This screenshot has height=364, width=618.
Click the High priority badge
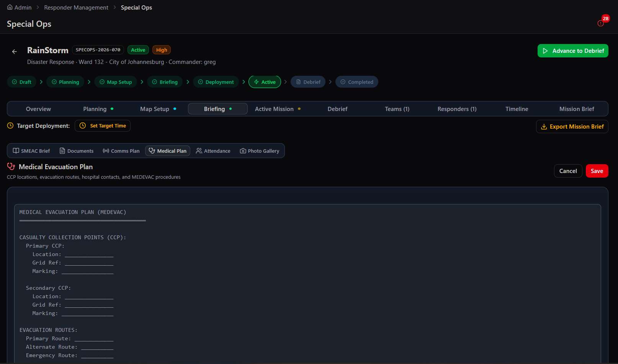[162, 50]
